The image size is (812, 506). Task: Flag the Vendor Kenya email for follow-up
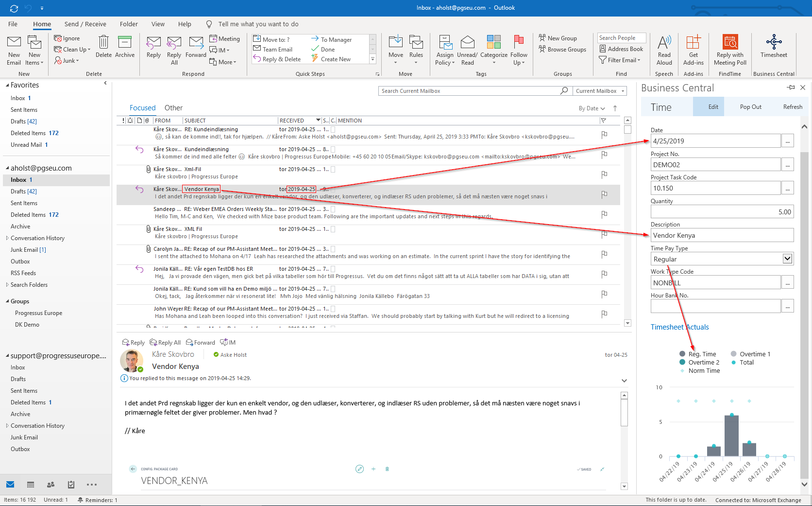click(604, 194)
